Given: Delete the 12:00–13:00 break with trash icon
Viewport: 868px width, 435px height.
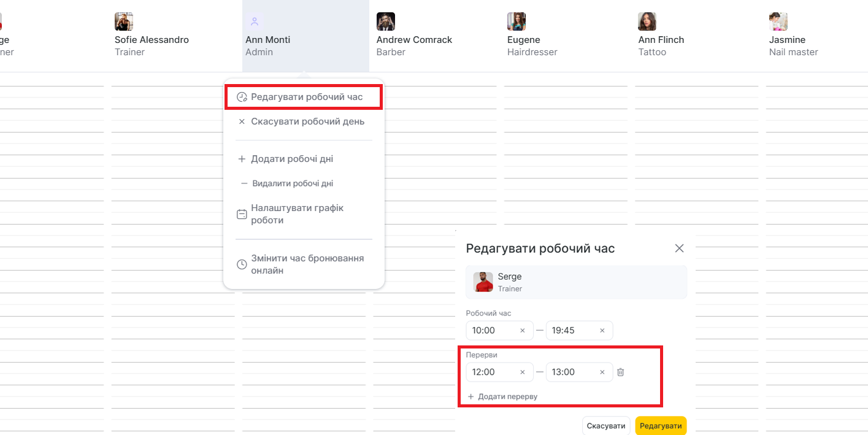Looking at the screenshot, I should pos(621,372).
